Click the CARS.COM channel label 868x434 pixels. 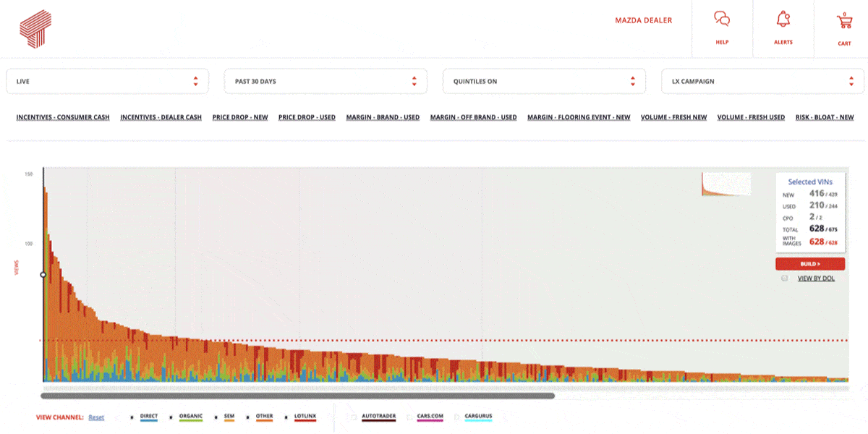(x=430, y=416)
